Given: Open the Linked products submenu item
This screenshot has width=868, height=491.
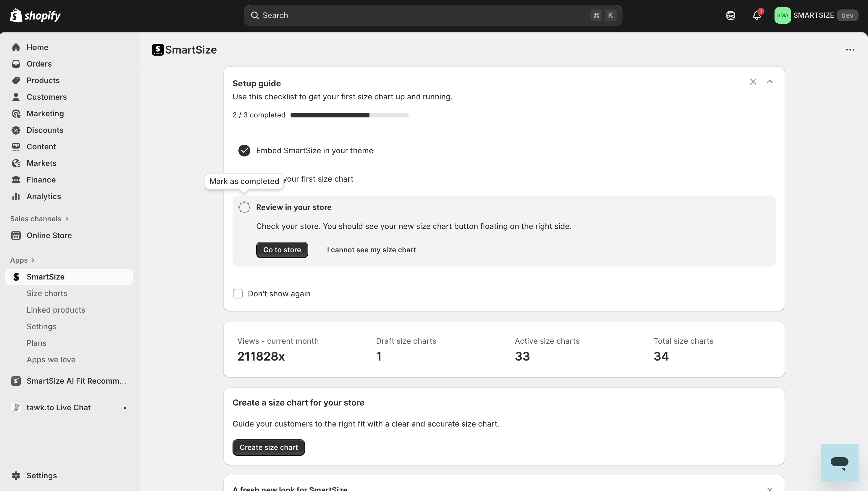Looking at the screenshot, I should (56, 310).
